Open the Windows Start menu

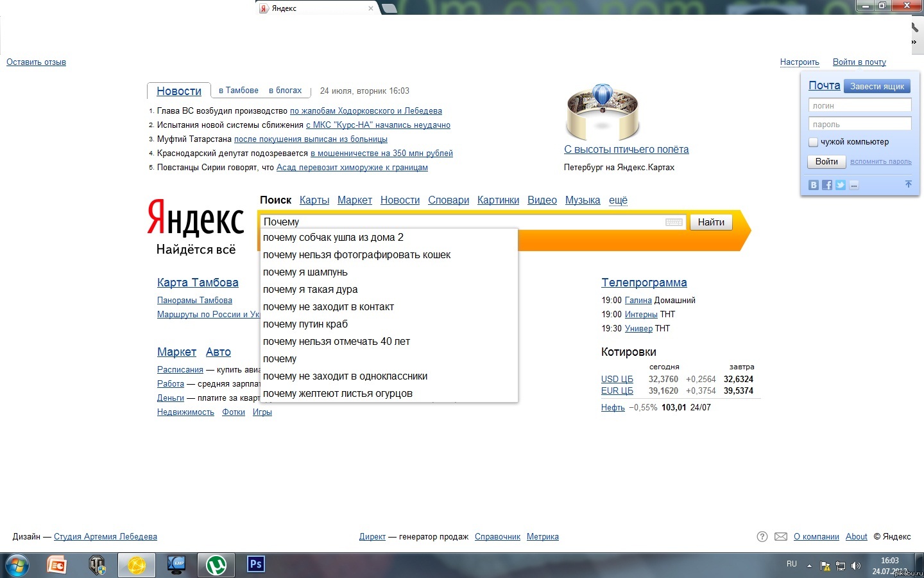17,565
